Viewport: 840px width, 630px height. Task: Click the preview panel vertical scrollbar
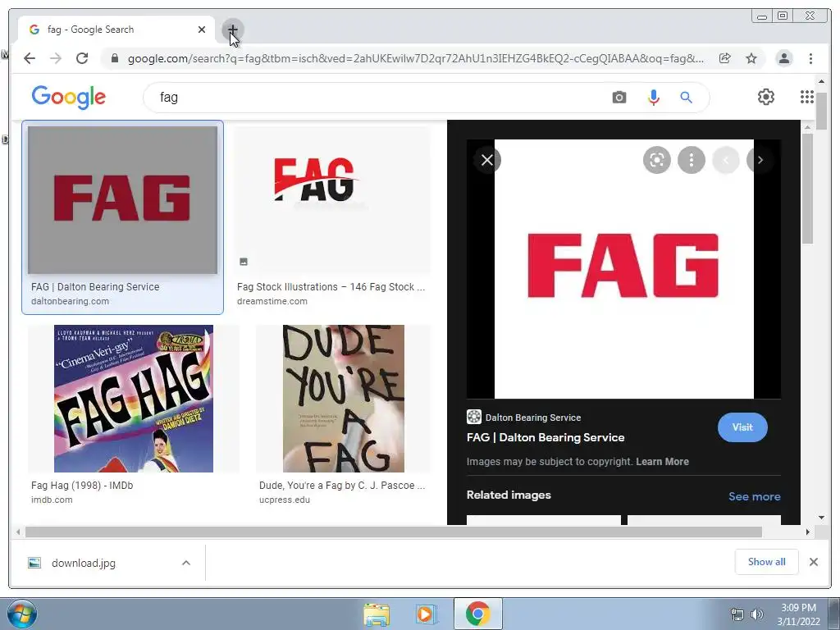807,189
